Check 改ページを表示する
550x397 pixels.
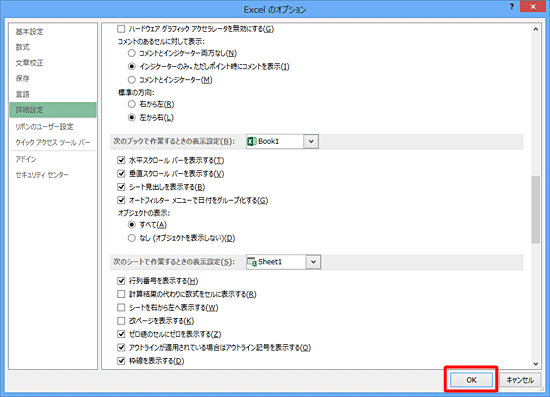coord(121,321)
